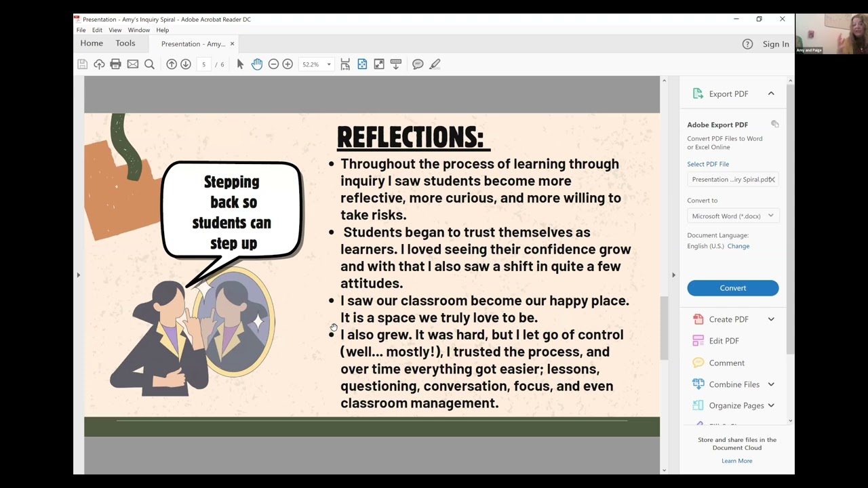Click the Save file icon

pos(82,64)
